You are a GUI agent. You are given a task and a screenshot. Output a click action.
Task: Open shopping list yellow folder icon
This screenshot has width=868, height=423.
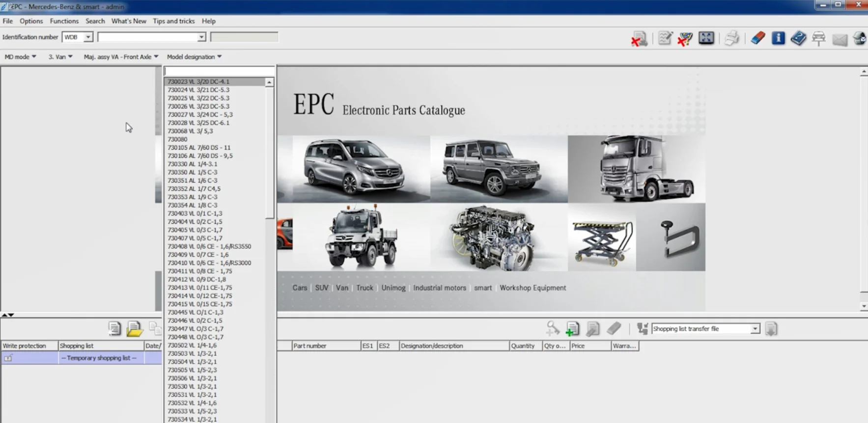click(x=135, y=329)
